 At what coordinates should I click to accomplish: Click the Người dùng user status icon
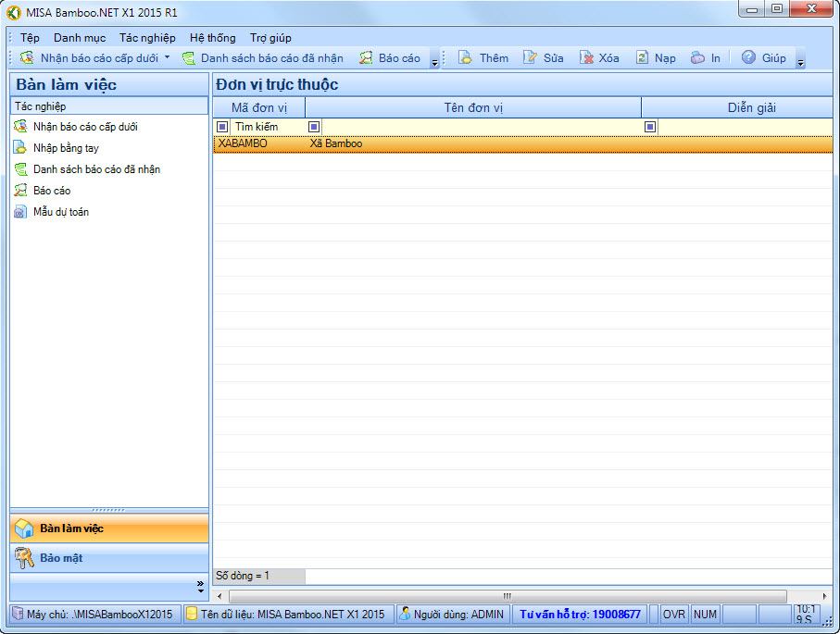click(x=406, y=614)
